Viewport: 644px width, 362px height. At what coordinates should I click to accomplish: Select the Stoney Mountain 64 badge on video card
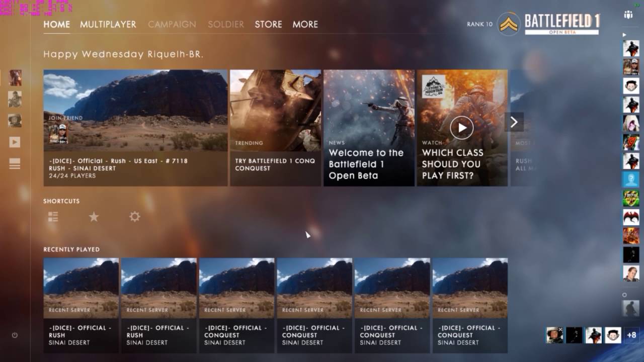point(434,87)
